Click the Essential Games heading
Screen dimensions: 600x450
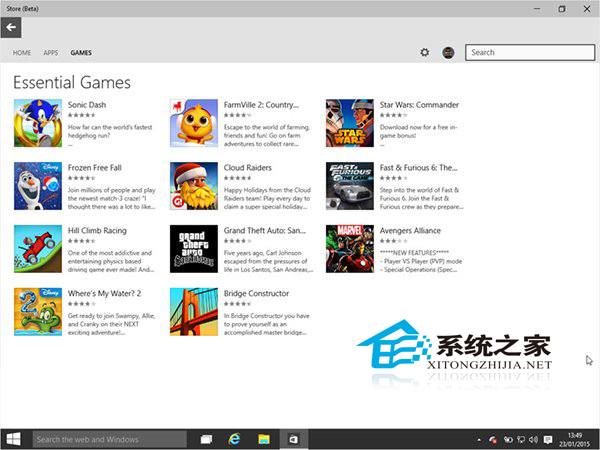72,82
